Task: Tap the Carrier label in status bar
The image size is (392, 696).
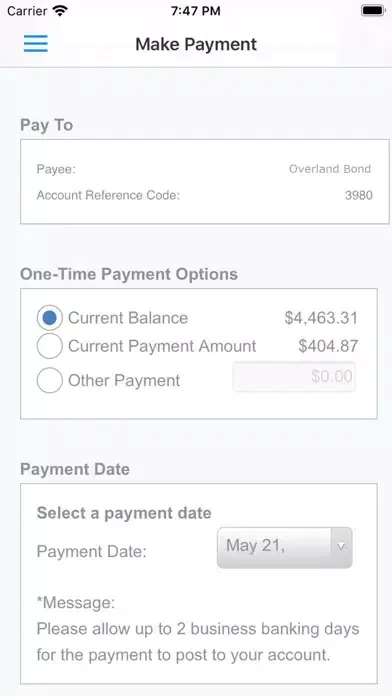Action: click(27, 11)
